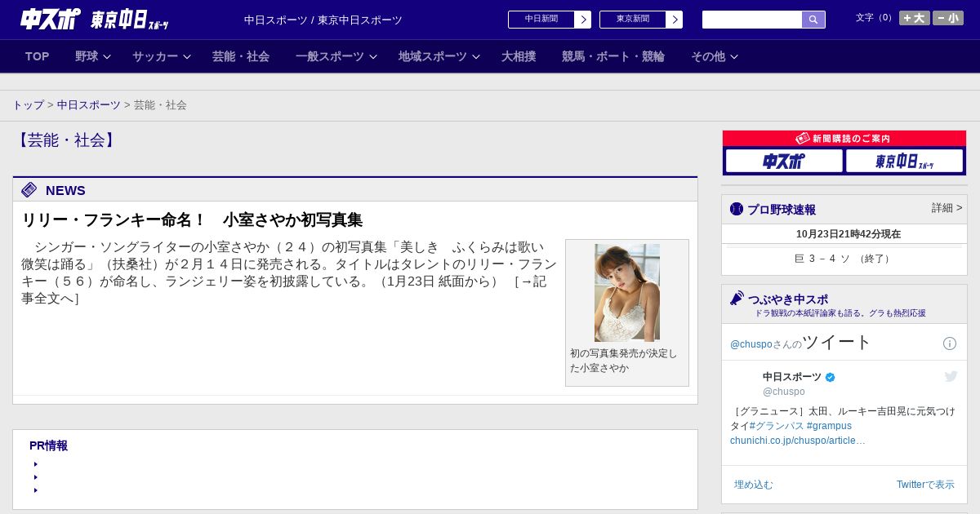
Task: Click the 中日スポーツ breadcrumb link
Action: tap(89, 105)
